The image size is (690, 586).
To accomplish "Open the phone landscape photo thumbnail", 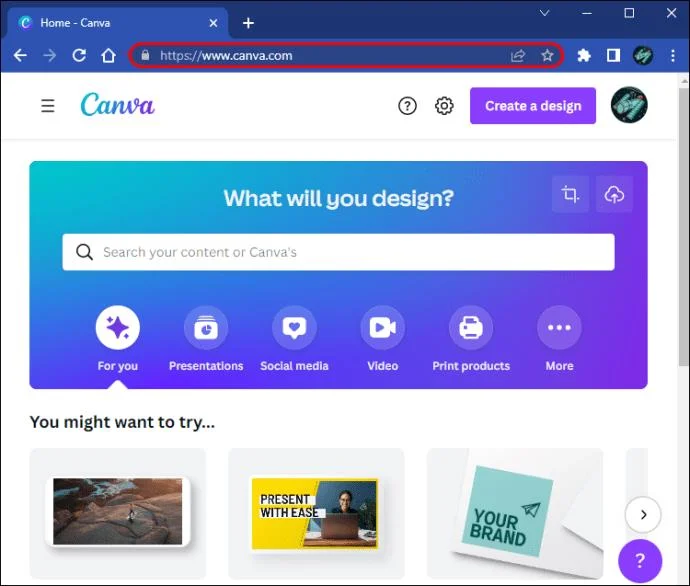I will pos(117,513).
